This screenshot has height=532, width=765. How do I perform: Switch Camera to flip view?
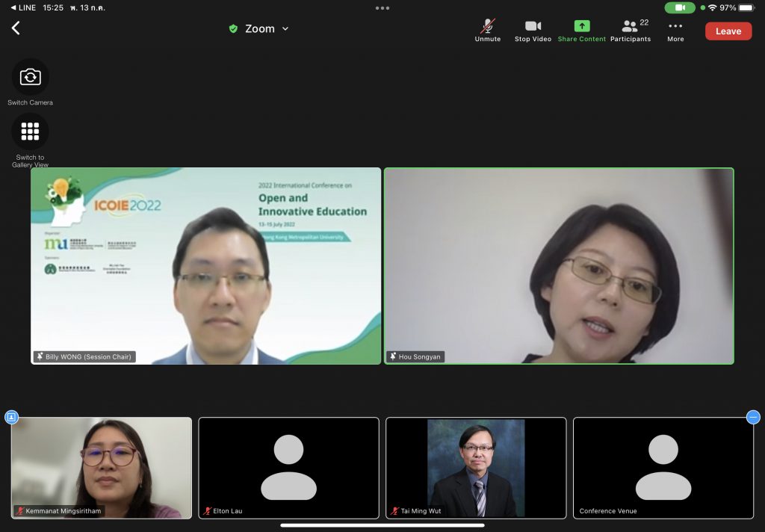tap(31, 77)
